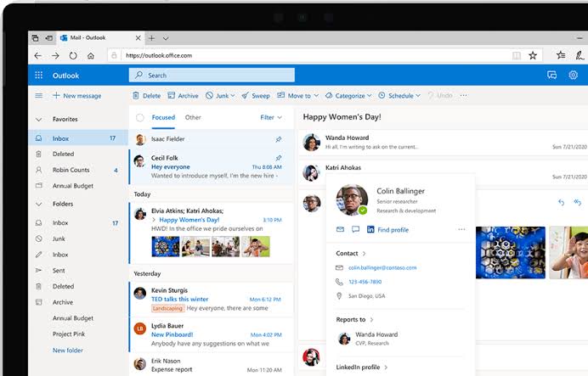
Task: Click the Sweep broom icon
Action: click(x=246, y=96)
